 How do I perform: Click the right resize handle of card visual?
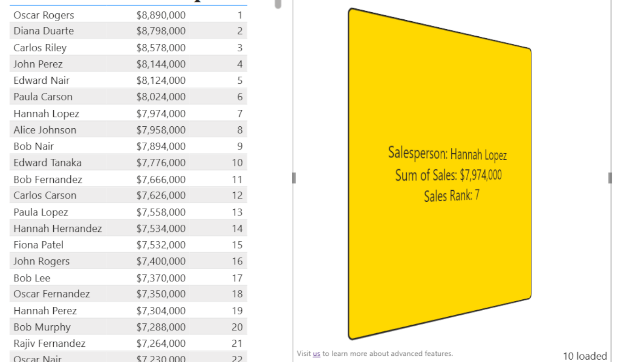coord(610,178)
